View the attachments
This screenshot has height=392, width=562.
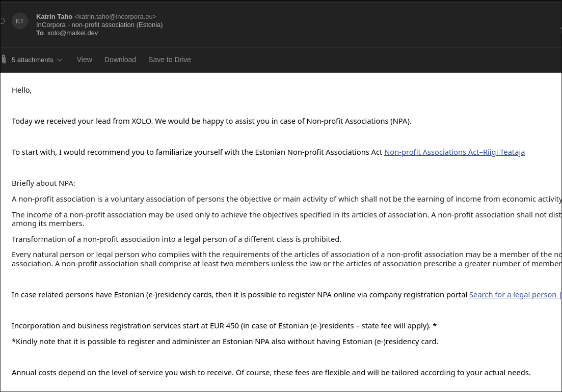84,60
